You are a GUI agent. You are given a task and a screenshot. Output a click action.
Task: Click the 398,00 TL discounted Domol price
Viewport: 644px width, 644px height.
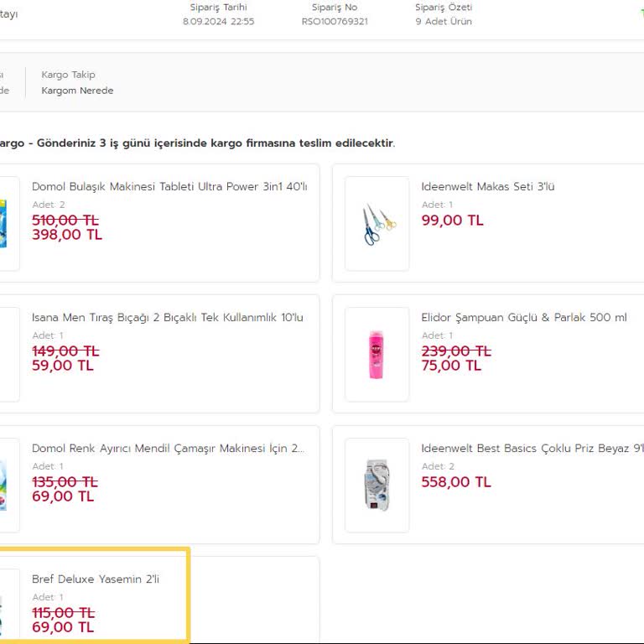pyautogui.click(x=67, y=235)
